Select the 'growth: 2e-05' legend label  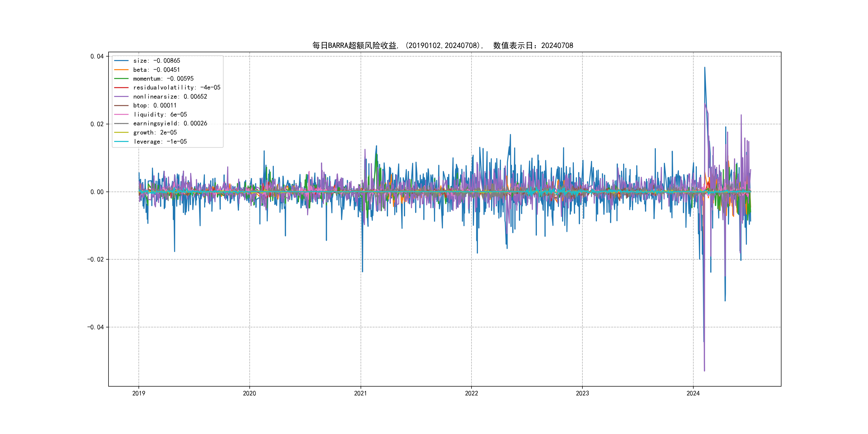coord(155,132)
